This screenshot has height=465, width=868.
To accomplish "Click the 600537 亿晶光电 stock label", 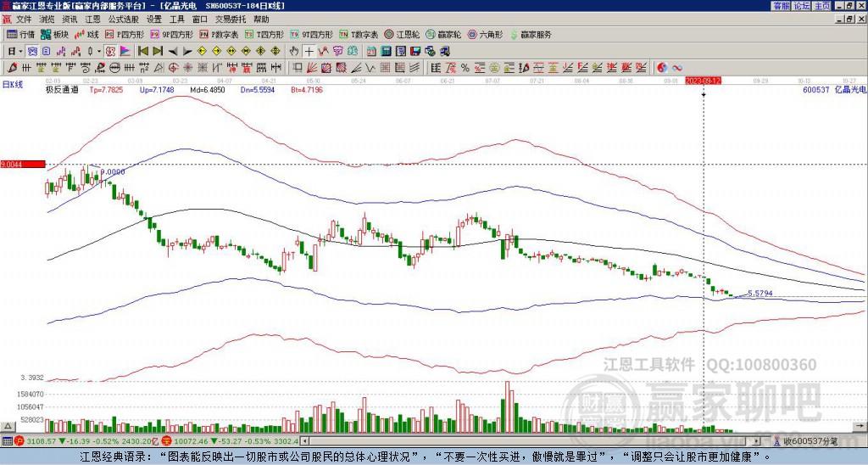I will (x=834, y=89).
